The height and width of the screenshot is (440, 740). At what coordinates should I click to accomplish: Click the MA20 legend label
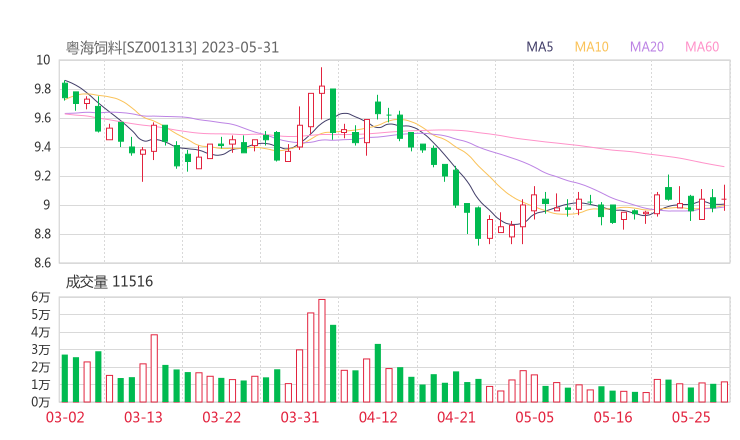point(647,47)
